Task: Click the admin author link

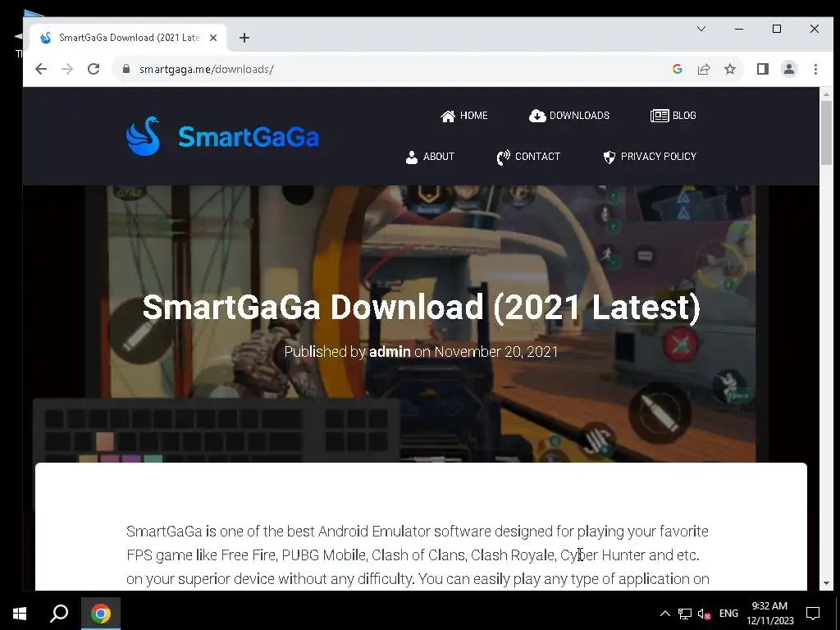Action: [x=390, y=352]
